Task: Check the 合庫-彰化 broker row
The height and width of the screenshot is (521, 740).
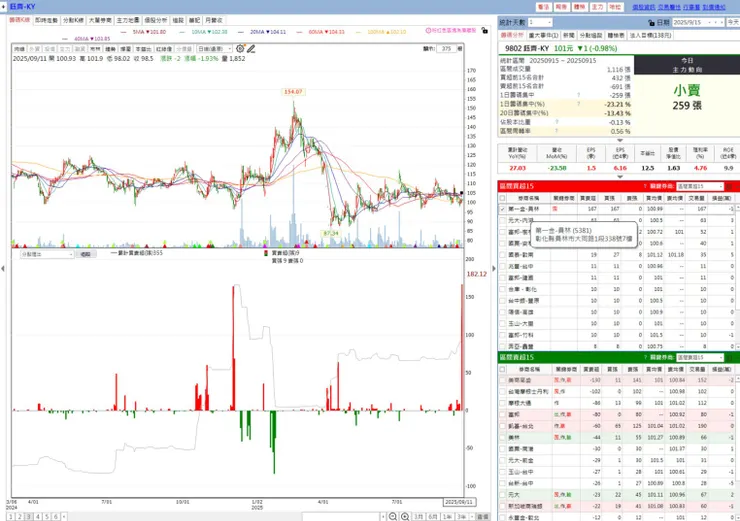Action: click(503, 289)
